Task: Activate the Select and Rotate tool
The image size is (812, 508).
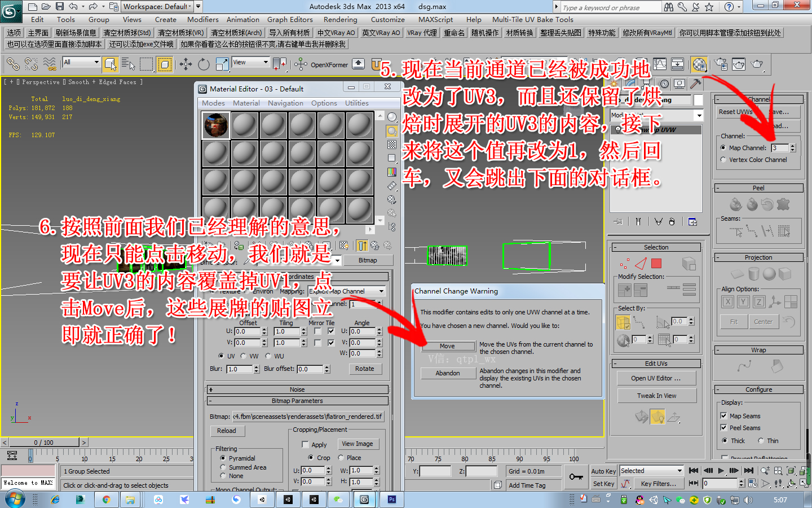Action: tap(204, 64)
